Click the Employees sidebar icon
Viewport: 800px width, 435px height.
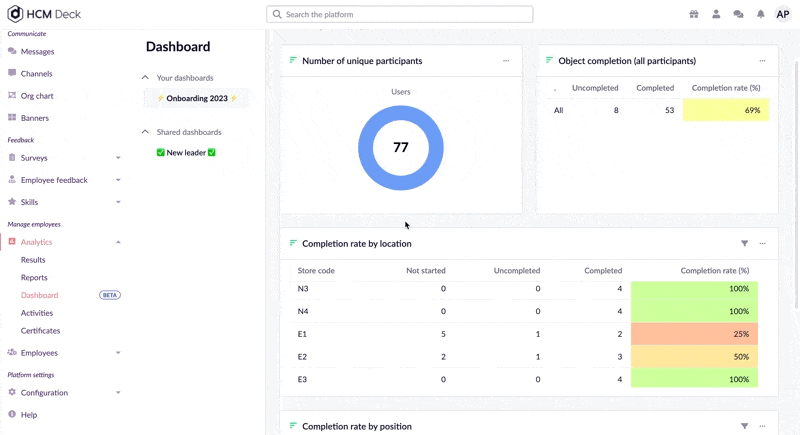(12, 352)
